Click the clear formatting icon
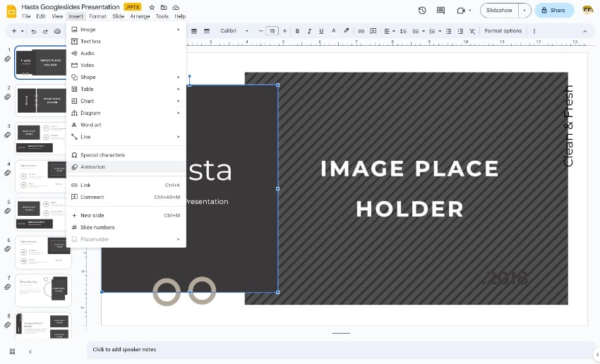This screenshot has height=364, width=600. (472, 31)
